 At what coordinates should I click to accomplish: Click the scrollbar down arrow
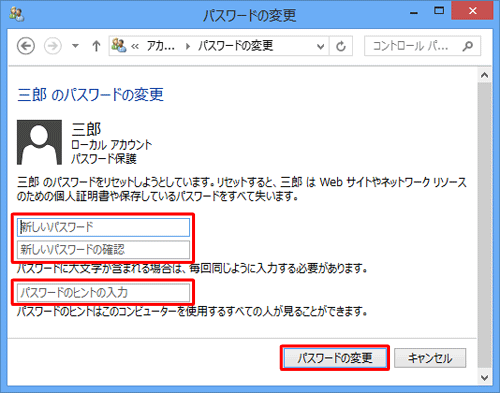coord(484,378)
